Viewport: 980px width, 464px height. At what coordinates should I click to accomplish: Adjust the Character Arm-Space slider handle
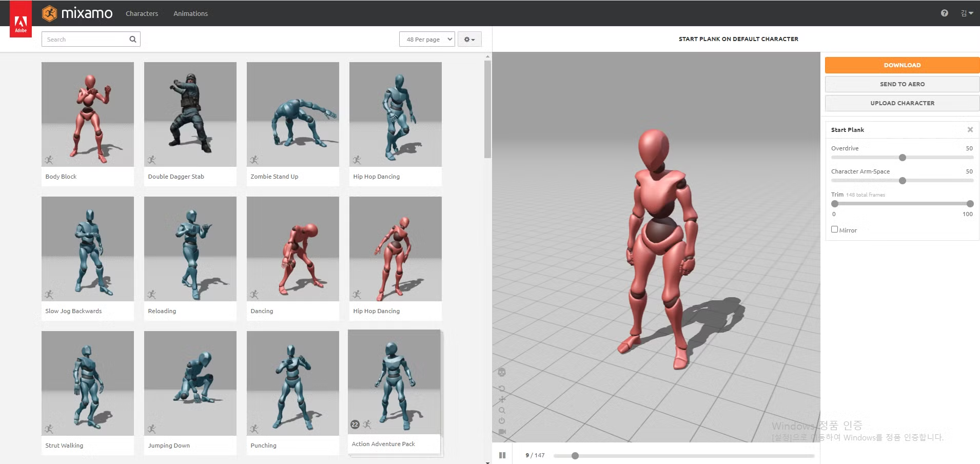pos(903,181)
